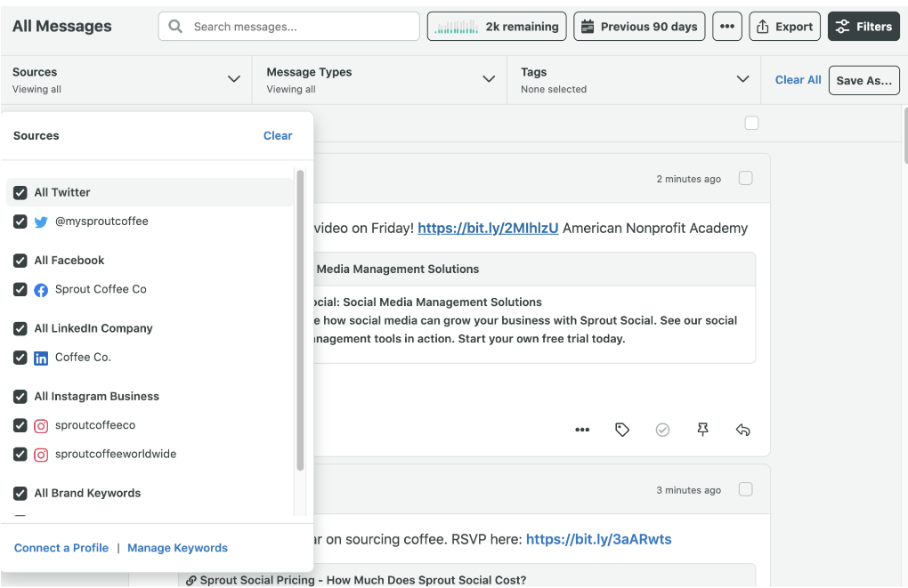Open the Previous 90 days date selector

[x=638, y=26]
